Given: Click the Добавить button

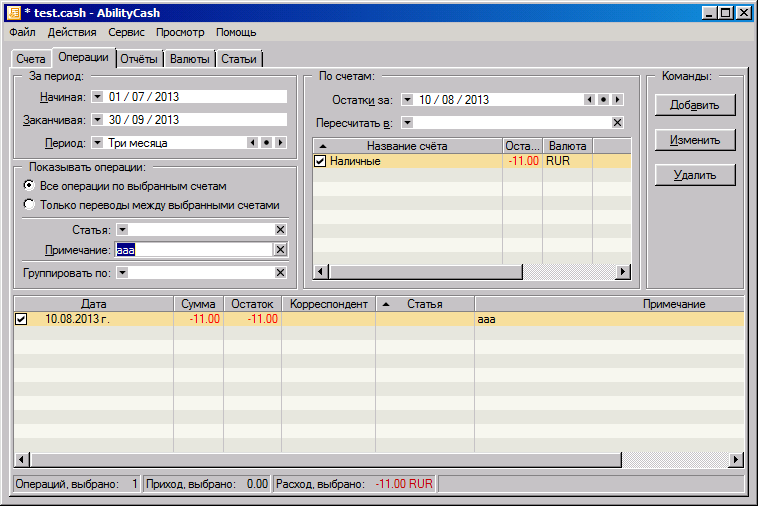Looking at the screenshot, I should click(x=695, y=105).
